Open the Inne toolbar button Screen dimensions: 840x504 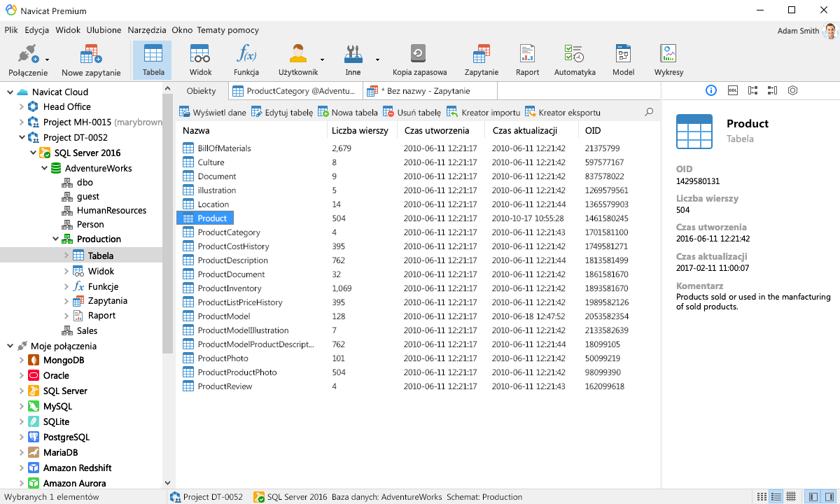[353, 60]
